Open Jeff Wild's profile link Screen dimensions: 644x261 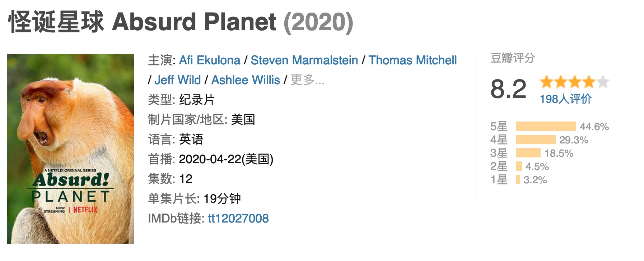pyautogui.click(x=177, y=80)
